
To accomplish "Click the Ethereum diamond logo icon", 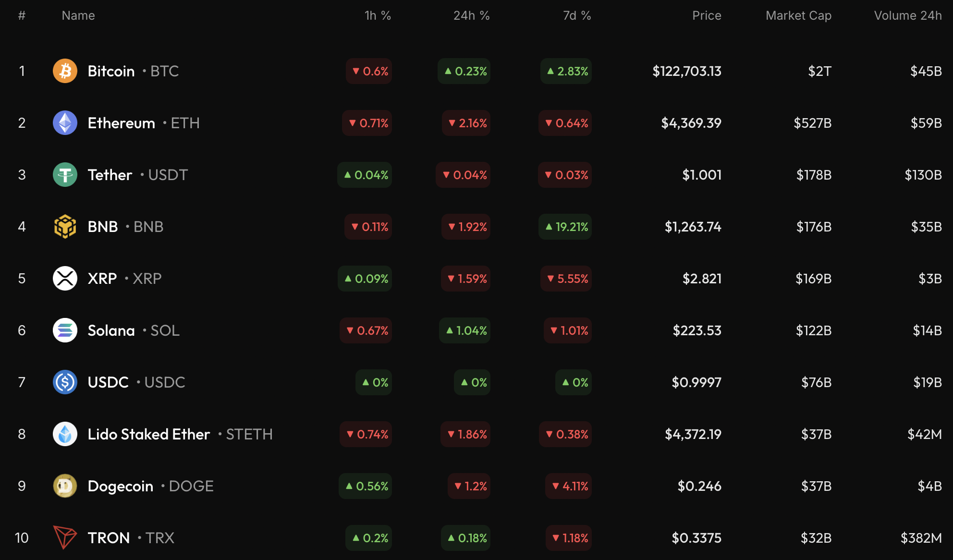I will [65, 123].
